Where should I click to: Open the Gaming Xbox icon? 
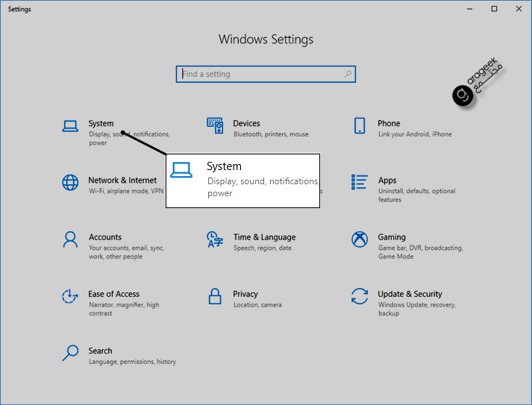(x=360, y=239)
